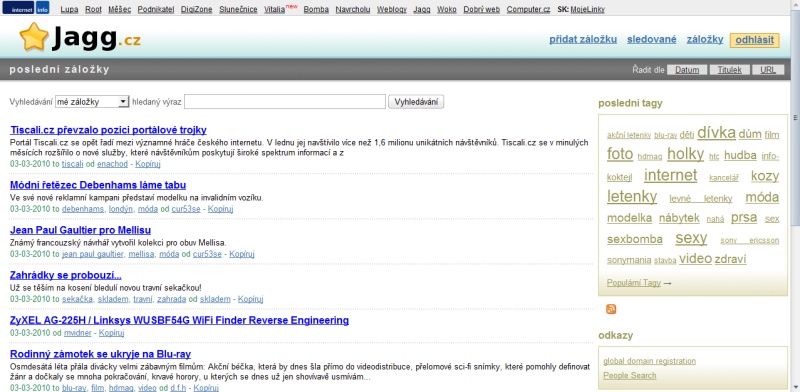
Task: Open DigiZone in the top bar
Action: coord(196,9)
